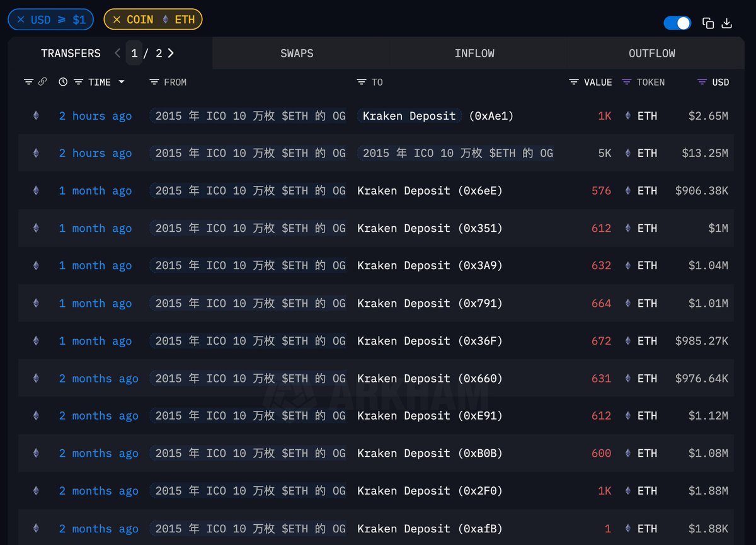Click the $13.25M USD value
756x545 pixels.
point(705,153)
